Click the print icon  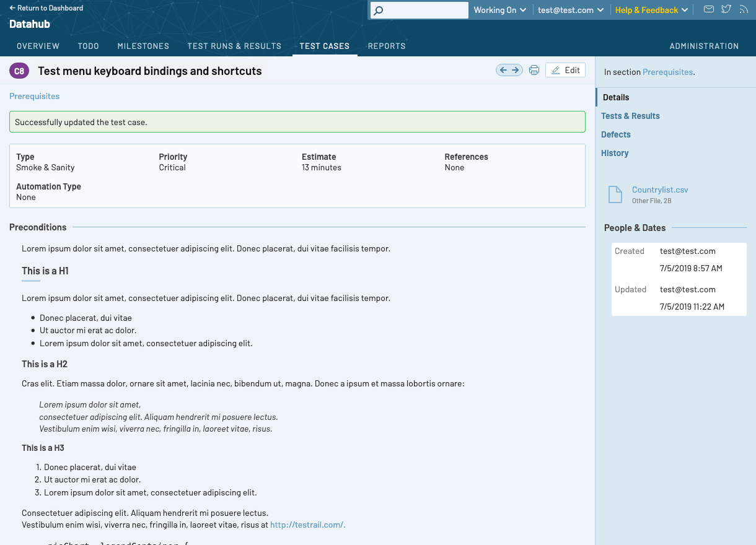tap(534, 71)
